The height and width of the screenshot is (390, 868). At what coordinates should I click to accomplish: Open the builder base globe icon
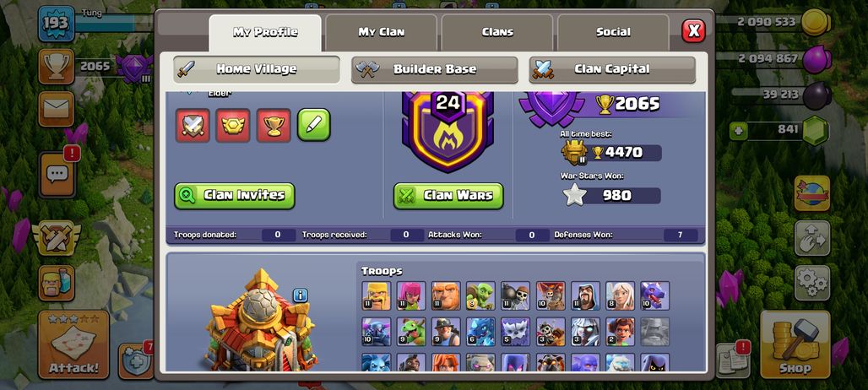click(812, 193)
